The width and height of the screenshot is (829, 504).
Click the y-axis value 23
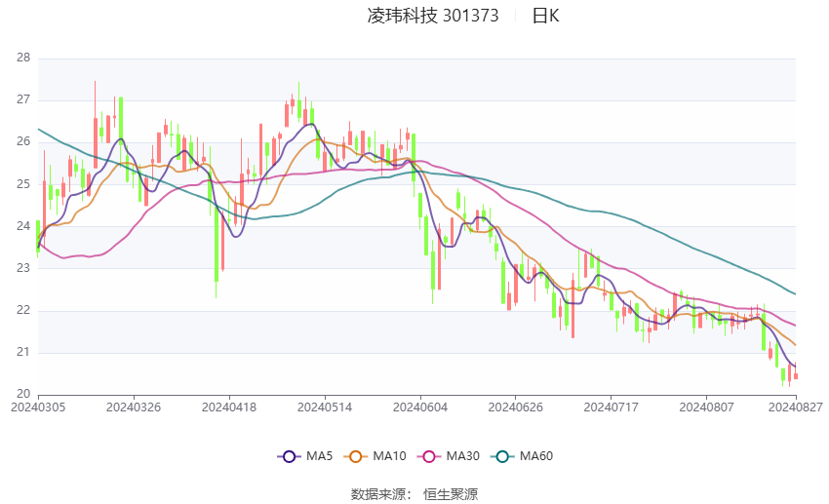pyautogui.click(x=23, y=268)
